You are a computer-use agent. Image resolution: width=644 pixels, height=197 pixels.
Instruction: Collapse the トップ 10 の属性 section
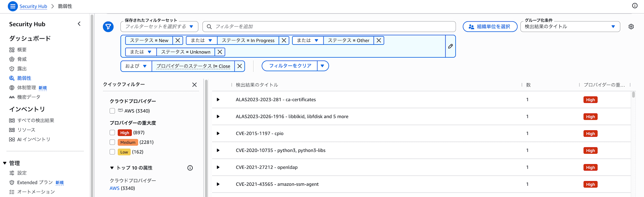(x=112, y=168)
